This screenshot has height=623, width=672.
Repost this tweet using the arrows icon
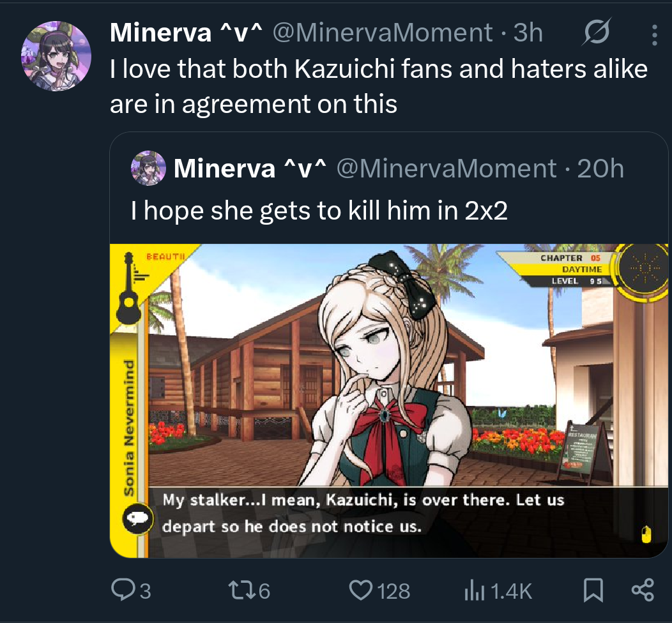tap(242, 590)
